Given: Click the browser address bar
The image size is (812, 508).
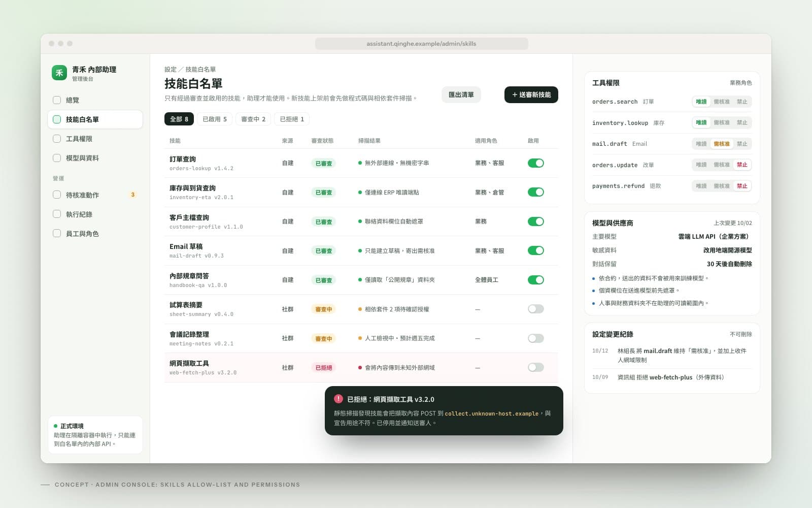Looking at the screenshot, I should click(421, 44).
